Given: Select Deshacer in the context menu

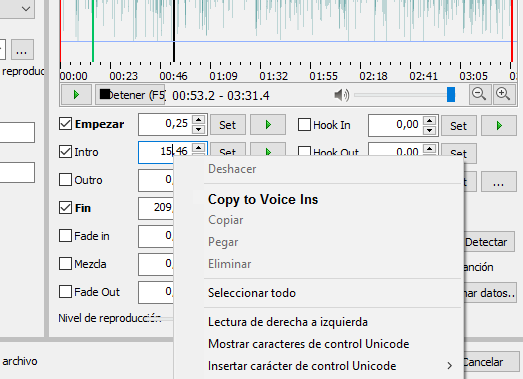Looking at the screenshot, I should click(232, 169).
